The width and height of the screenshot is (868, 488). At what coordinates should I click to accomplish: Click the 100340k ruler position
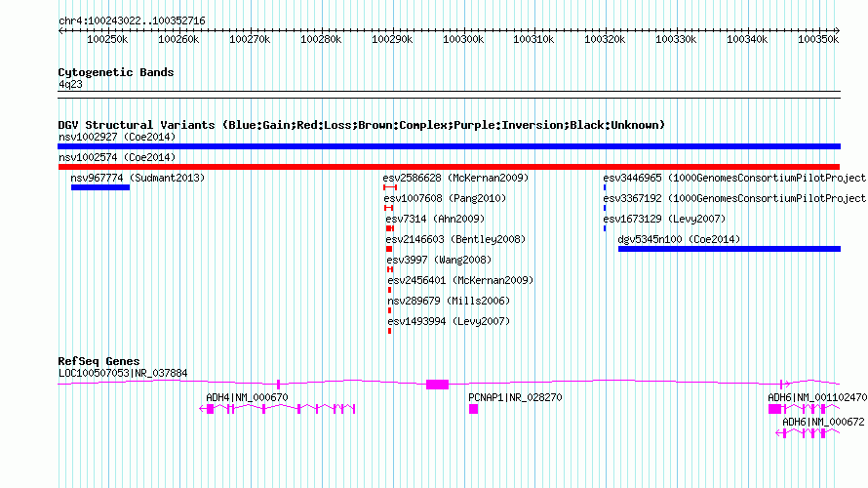(747, 39)
